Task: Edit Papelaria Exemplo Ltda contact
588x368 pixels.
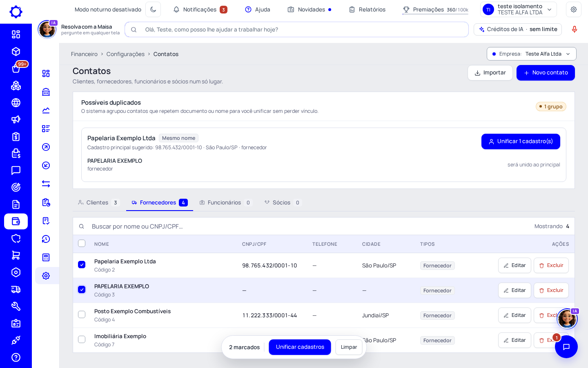Action: (514, 265)
